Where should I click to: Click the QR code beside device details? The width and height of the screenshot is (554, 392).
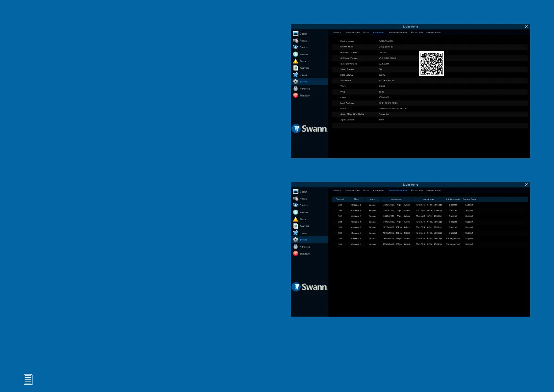pyautogui.click(x=431, y=64)
